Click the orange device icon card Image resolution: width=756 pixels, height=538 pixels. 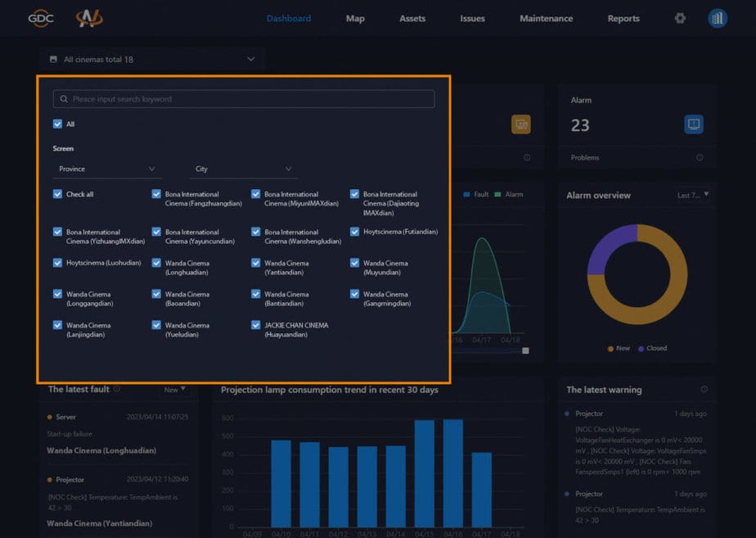[x=520, y=124]
